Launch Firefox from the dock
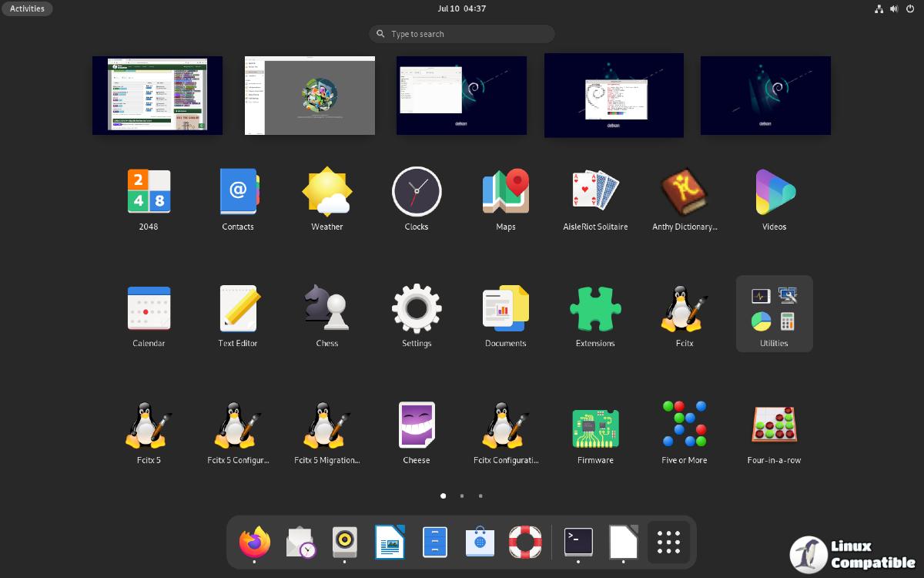This screenshot has width=924, height=578. click(255, 543)
